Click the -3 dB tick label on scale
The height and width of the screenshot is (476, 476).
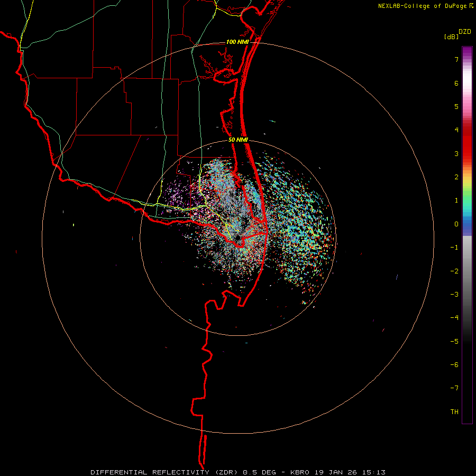[x=454, y=295]
